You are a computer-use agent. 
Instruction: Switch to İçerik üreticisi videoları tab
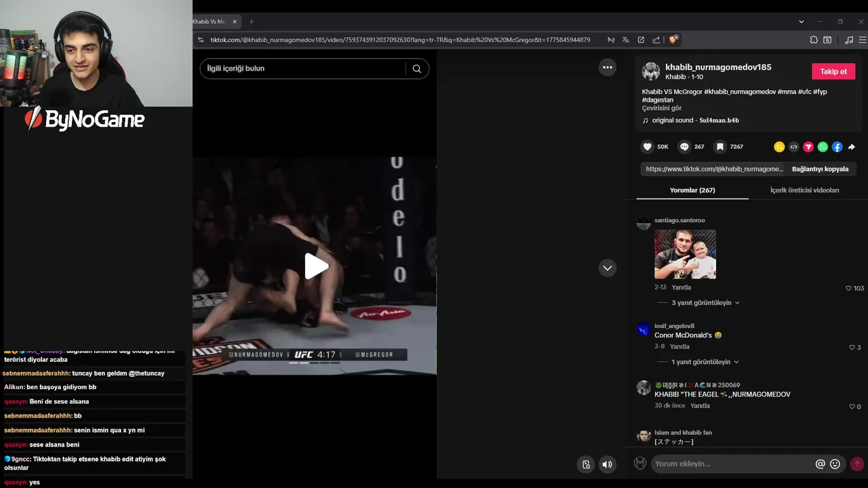[x=804, y=190]
